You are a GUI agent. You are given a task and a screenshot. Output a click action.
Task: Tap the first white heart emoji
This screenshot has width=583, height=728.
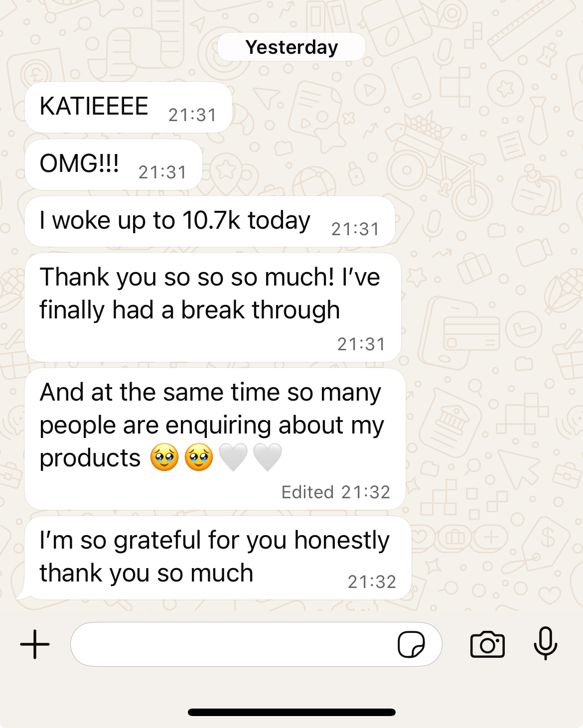click(x=233, y=457)
